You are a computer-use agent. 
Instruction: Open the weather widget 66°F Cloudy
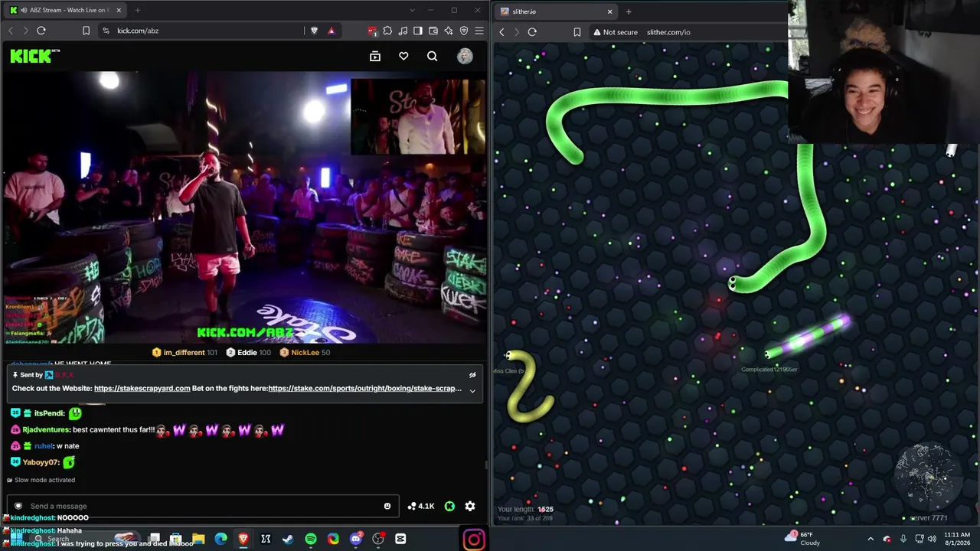(x=802, y=539)
